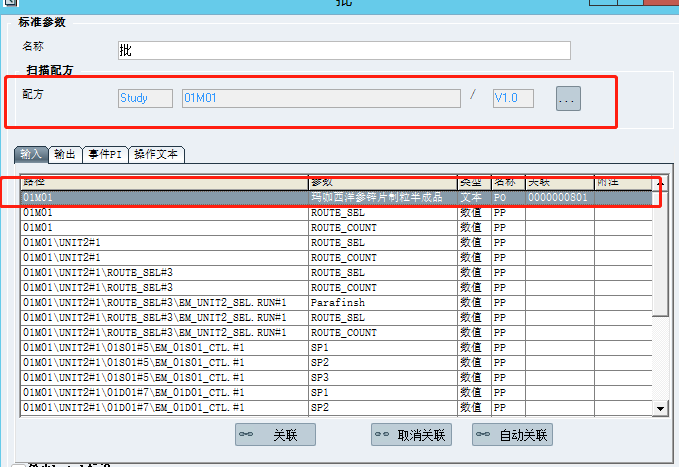The image size is (679, 467).
Task: Click the table's vertical scrollbar thumb
Action: coord(660,253)
